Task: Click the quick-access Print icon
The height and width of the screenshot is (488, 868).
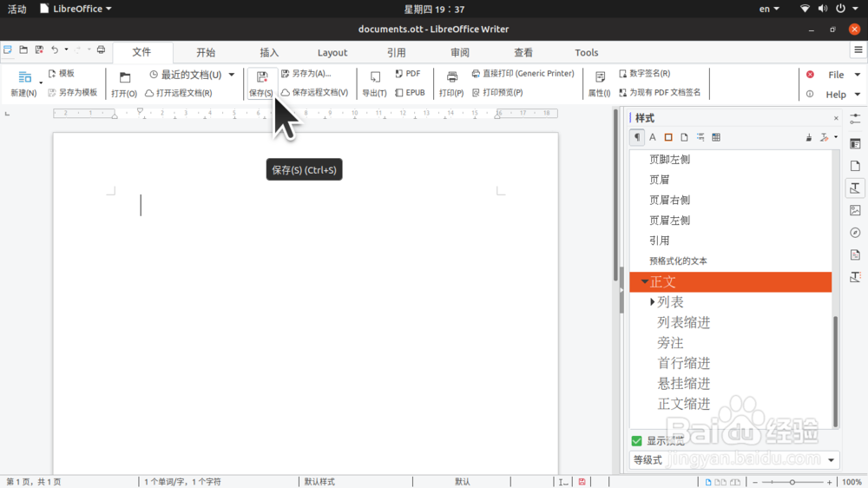Action: tap(101, 49)
